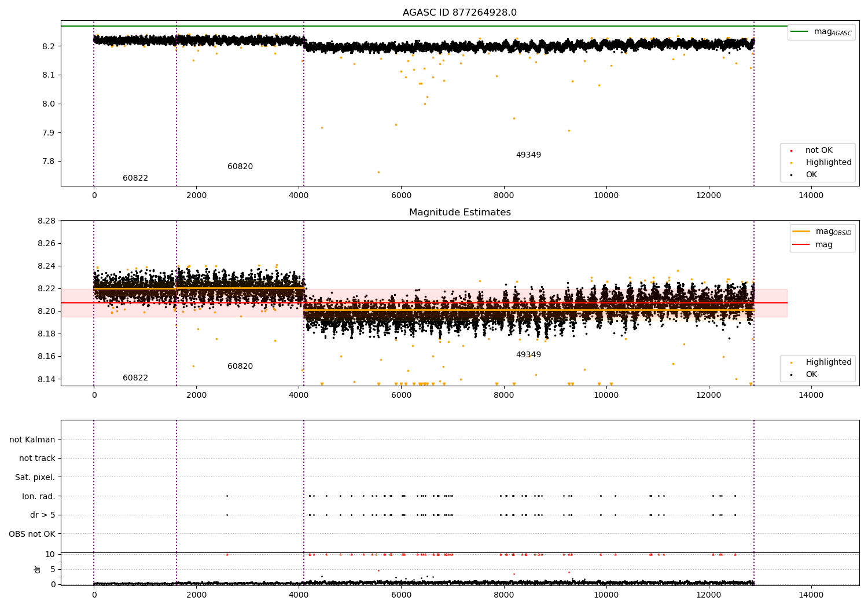Click the 8.14 y-axis tick label

click(x=46, y=379)
